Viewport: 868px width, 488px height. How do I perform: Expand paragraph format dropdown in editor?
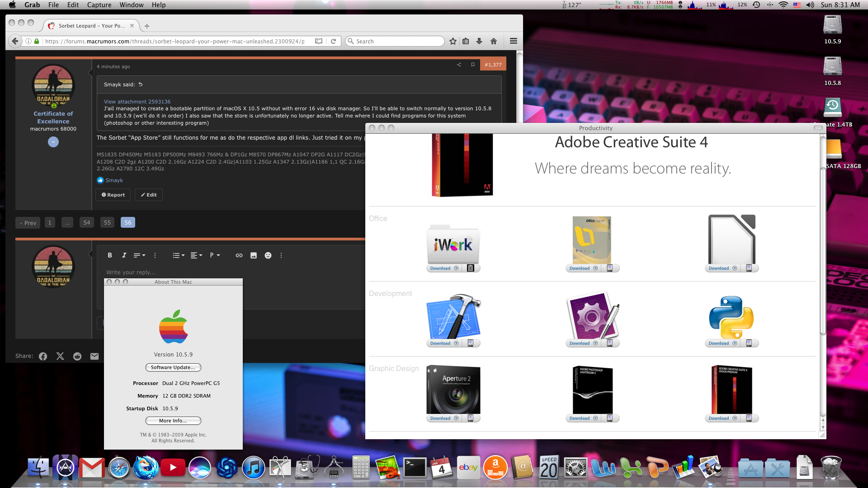215,255
